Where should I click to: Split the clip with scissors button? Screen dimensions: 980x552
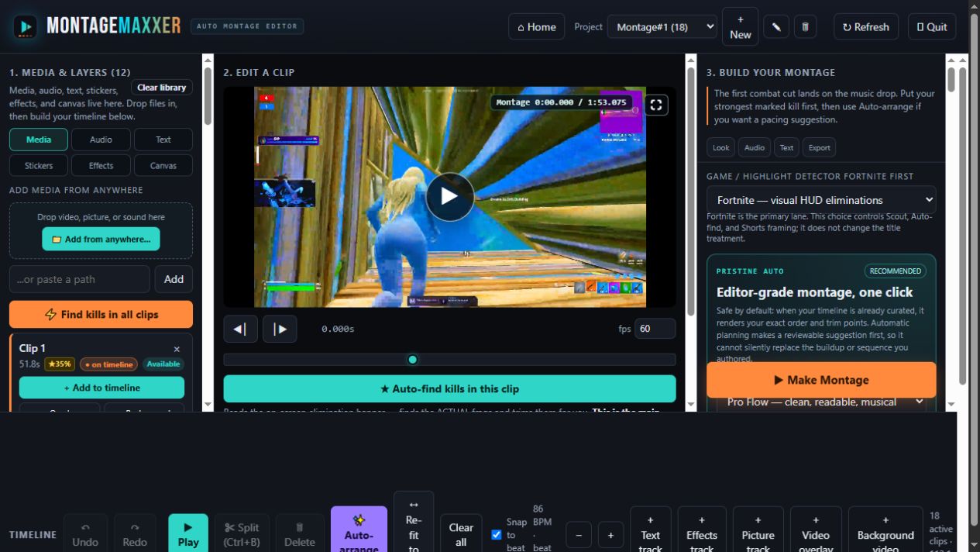242,535
